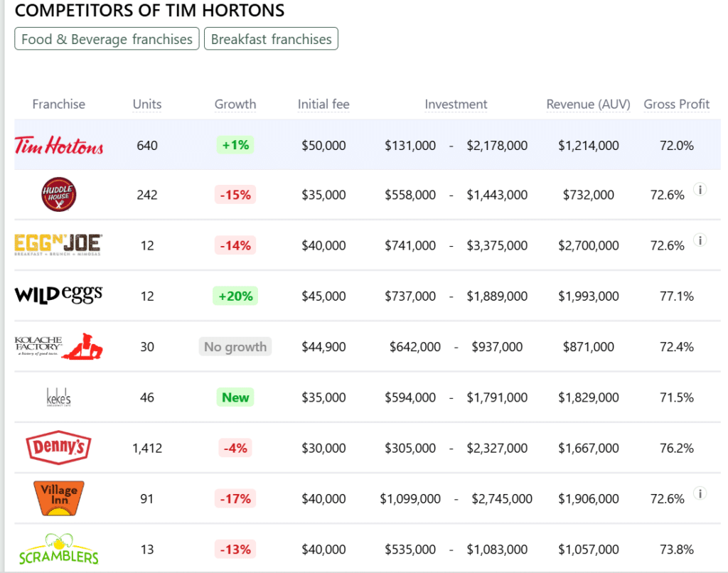
Task: Select the 46 units value
Action: 147,397
